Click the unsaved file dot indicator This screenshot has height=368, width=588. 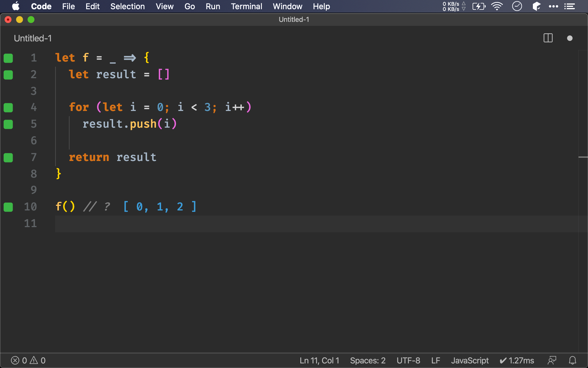coord(570,38)
